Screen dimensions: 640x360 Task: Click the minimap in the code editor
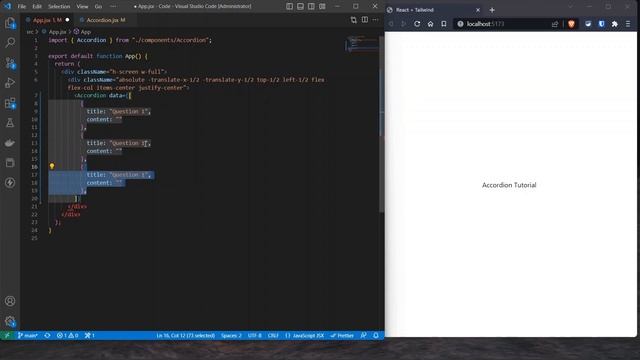pos(362,44)
